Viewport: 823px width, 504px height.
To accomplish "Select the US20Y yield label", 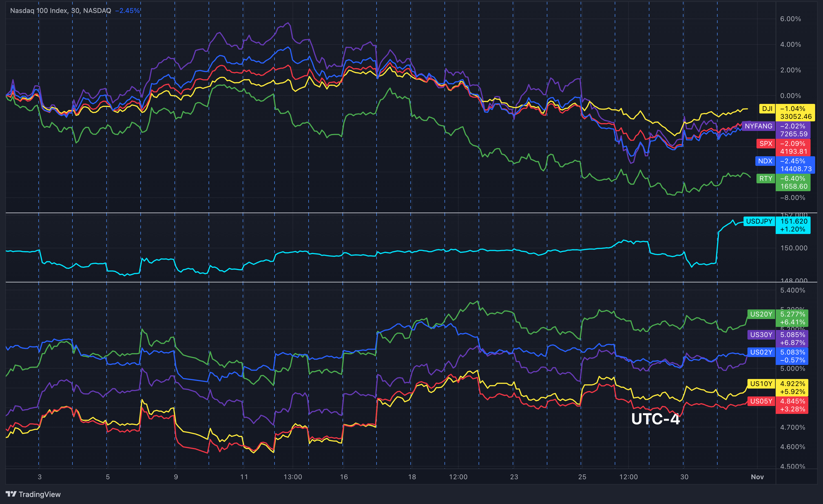I will click(762, 314).
